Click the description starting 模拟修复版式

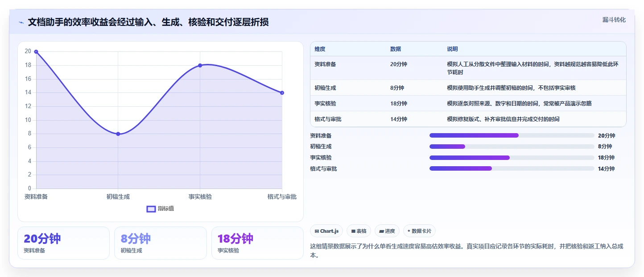(x=503, y=119)
